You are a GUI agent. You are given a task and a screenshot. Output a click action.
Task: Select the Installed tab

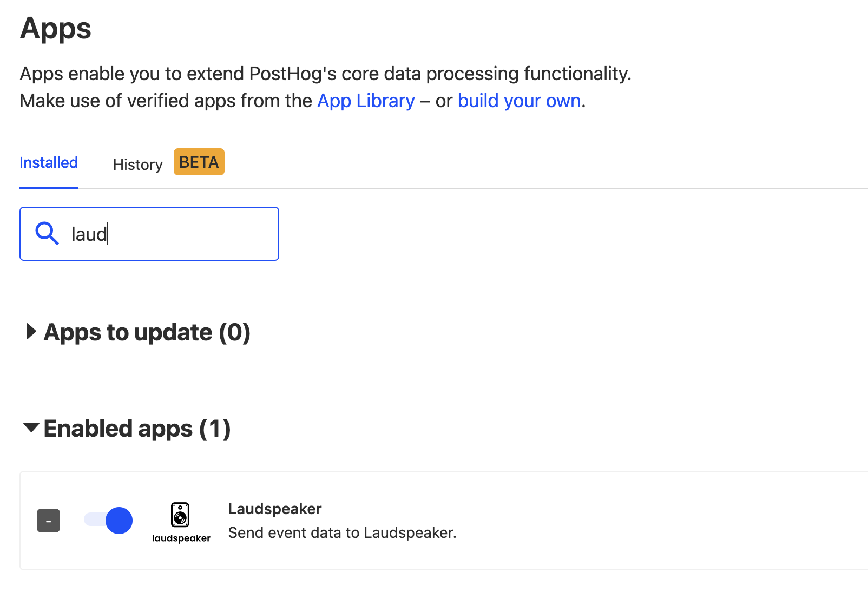(48, 162)
